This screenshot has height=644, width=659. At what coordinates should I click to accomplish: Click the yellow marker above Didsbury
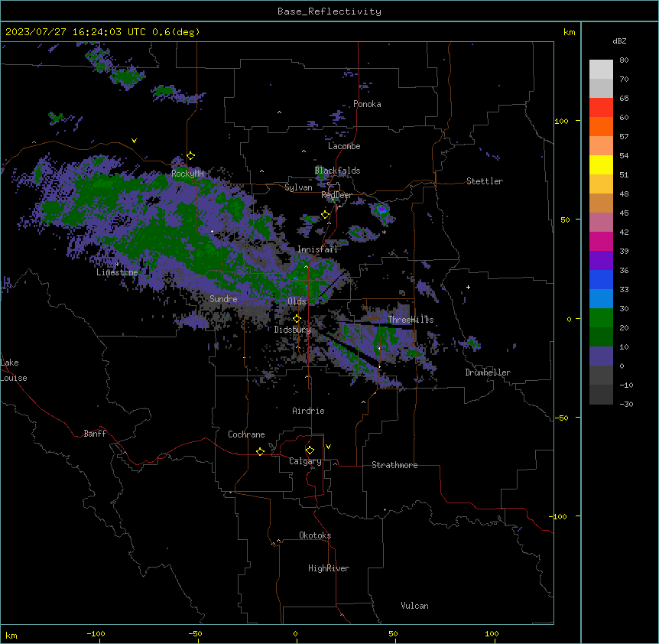[297, 318]
